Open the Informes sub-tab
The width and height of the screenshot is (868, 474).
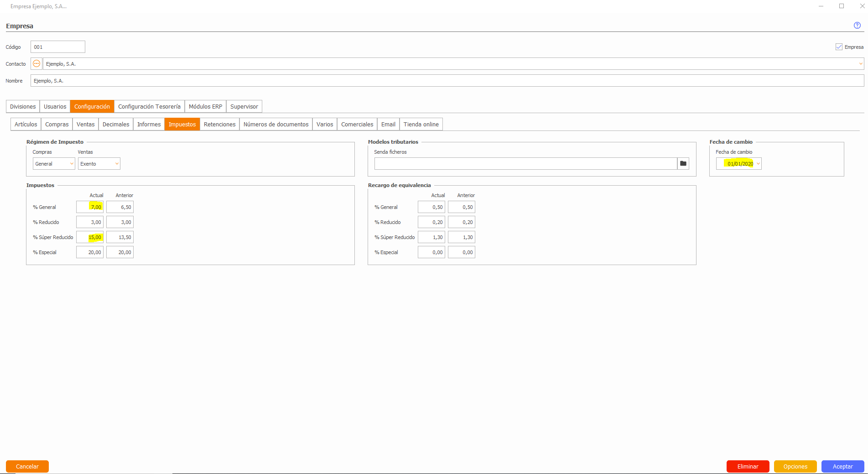point(149,125)
